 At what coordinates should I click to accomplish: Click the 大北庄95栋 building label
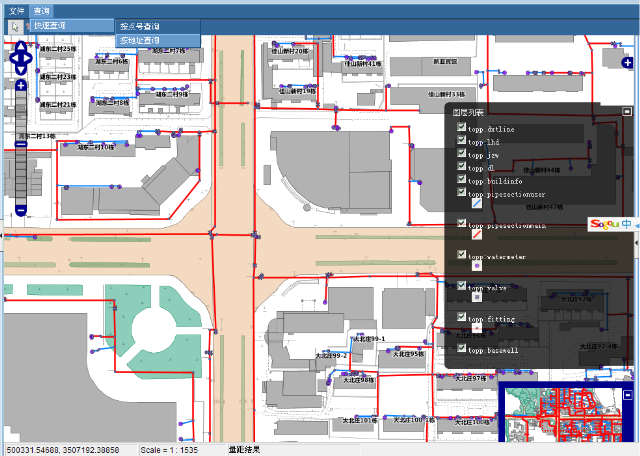click(x=408, y=354)
